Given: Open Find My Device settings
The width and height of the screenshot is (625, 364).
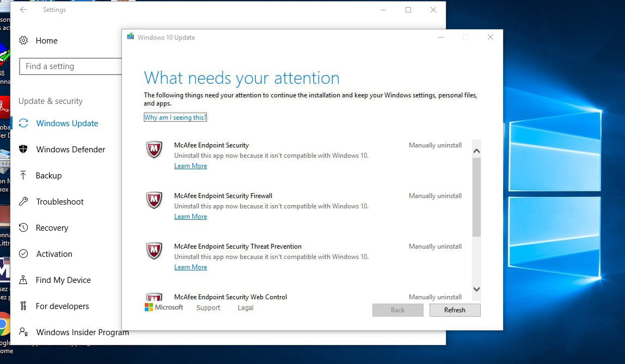Looking at the screenshot, I should coord(63,280).
